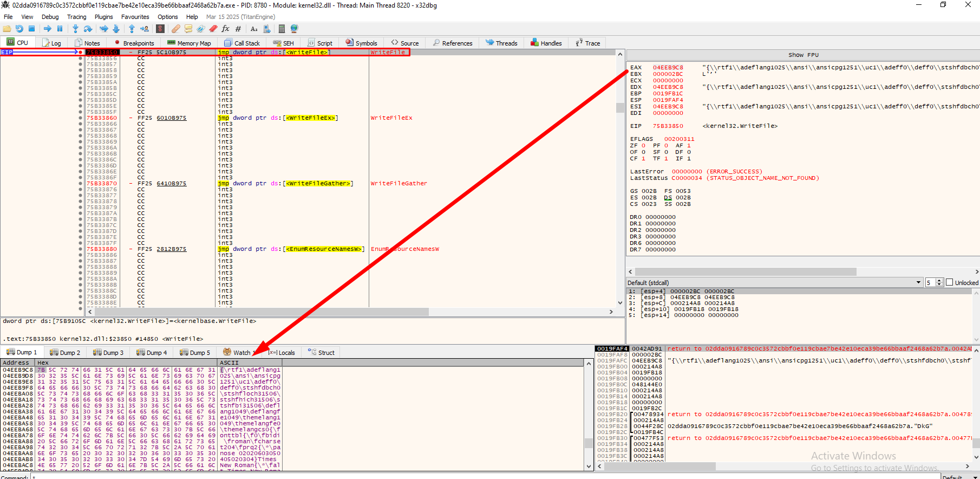Open Scylla with the dark S icon
980x479 pixels.
pyautogui.click(x=160, y=29)
